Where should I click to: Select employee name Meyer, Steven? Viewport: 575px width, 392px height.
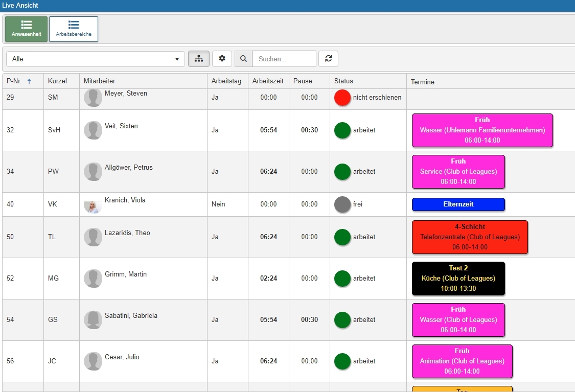point(126,94)
